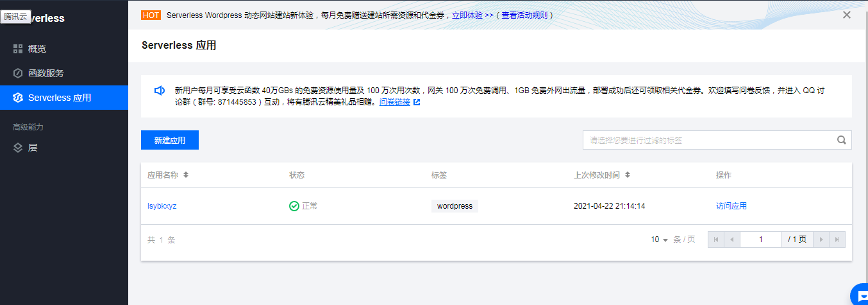
Task: Click the 查看活动规则 link
Action: coord(524,15)
